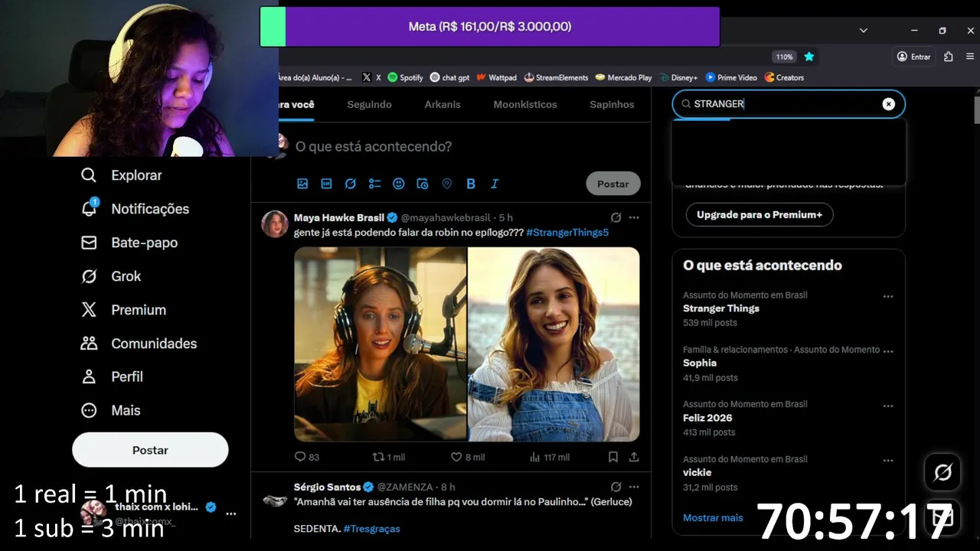Screen dimensions: 980x551
Task: Click the location tag icon in composer
Action: click(447, 184)
